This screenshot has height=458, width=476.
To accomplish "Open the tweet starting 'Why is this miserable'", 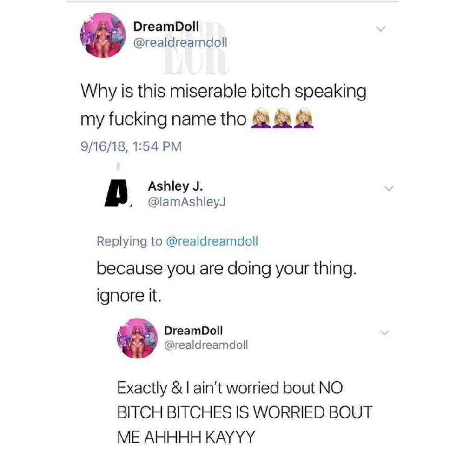I will point(224,105).
